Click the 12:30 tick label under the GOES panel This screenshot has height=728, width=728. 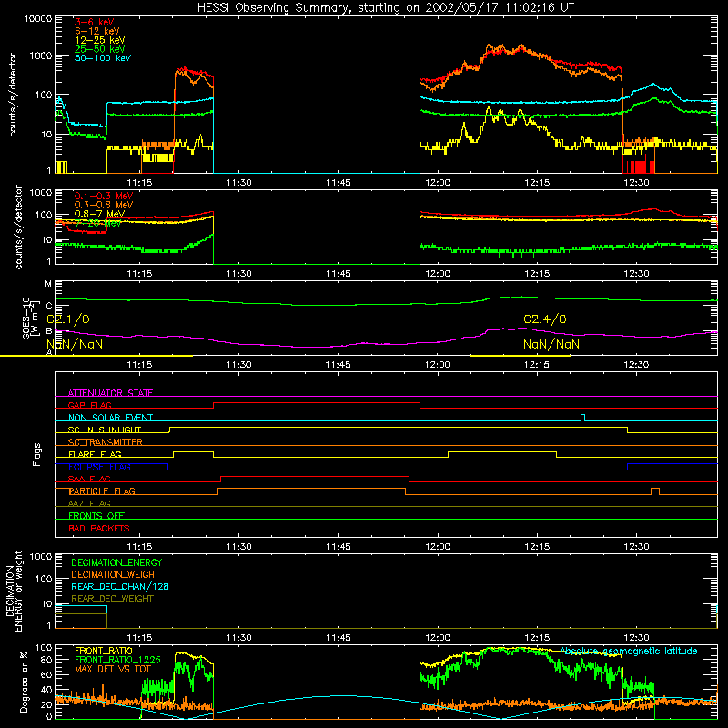tap(636, 365)
